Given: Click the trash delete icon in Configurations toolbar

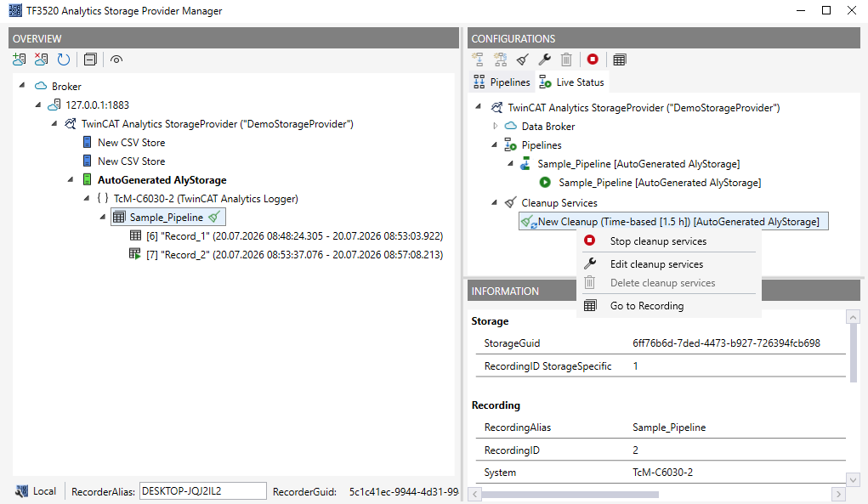Looking at the screenshot, I should pyautogui.click(x=566, y=59).
